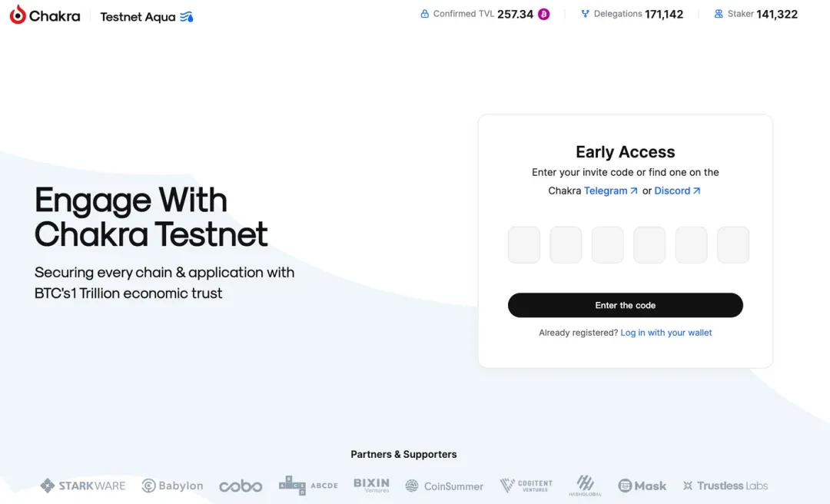The image size is (830, 504).
Task: Click the Testnet Aqua water icon
Action: pos(187,16)
